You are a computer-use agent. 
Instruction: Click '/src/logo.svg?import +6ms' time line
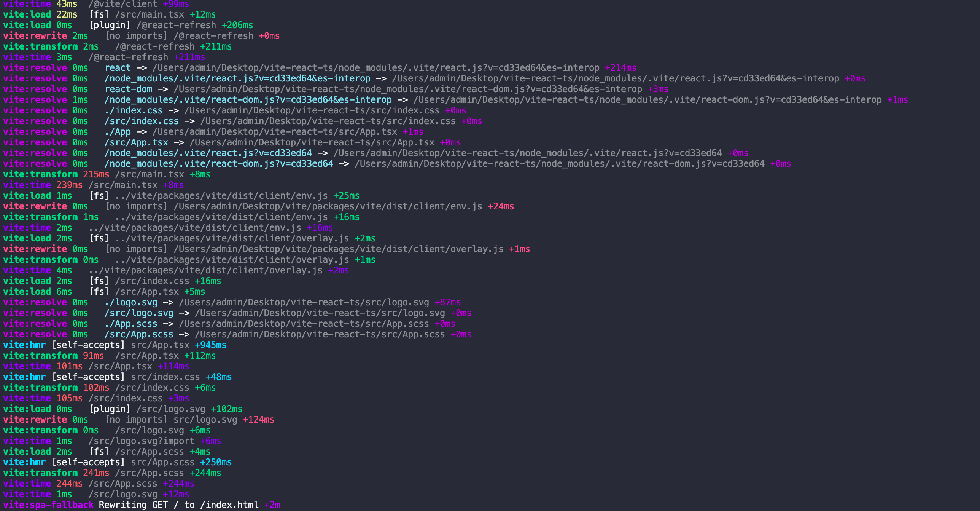coord(154,441)
